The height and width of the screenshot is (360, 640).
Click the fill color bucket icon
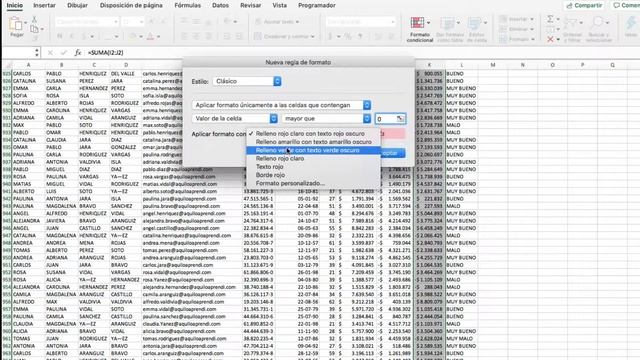[133, 37]
